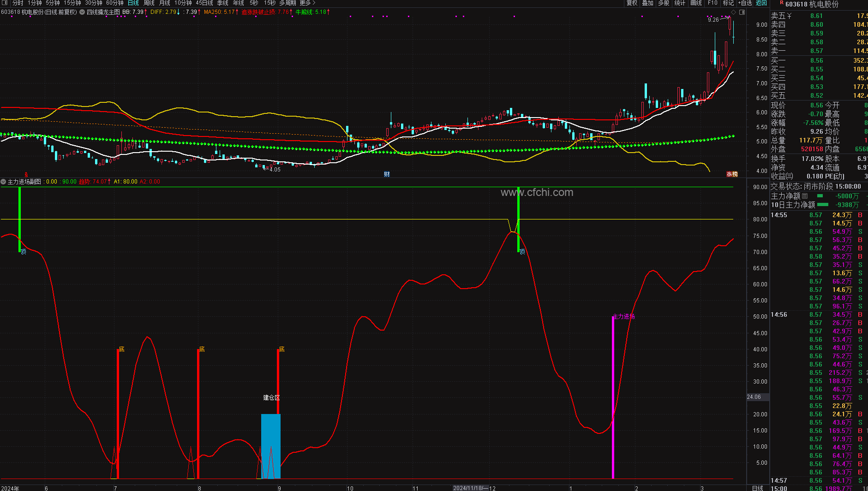868x491 pixels.
Task: Click the 买一 price 8.56
Action: (x=816, y=60)
